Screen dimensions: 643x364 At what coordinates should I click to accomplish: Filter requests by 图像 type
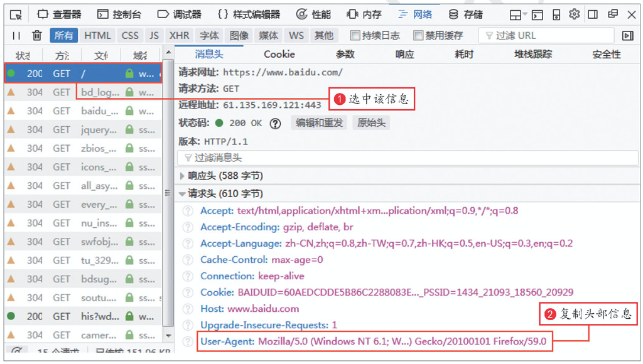[x=239, y=36]
